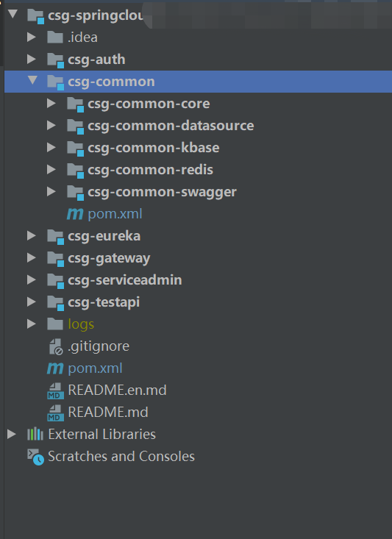Click the External Libraries bar-chart icon
This screenshot has height=539, width=392.
point(35,435)
